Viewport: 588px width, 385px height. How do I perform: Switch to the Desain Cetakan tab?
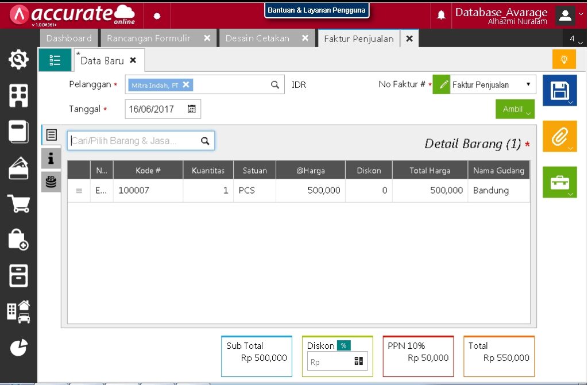pyautogui.click(x=257, y=38)
